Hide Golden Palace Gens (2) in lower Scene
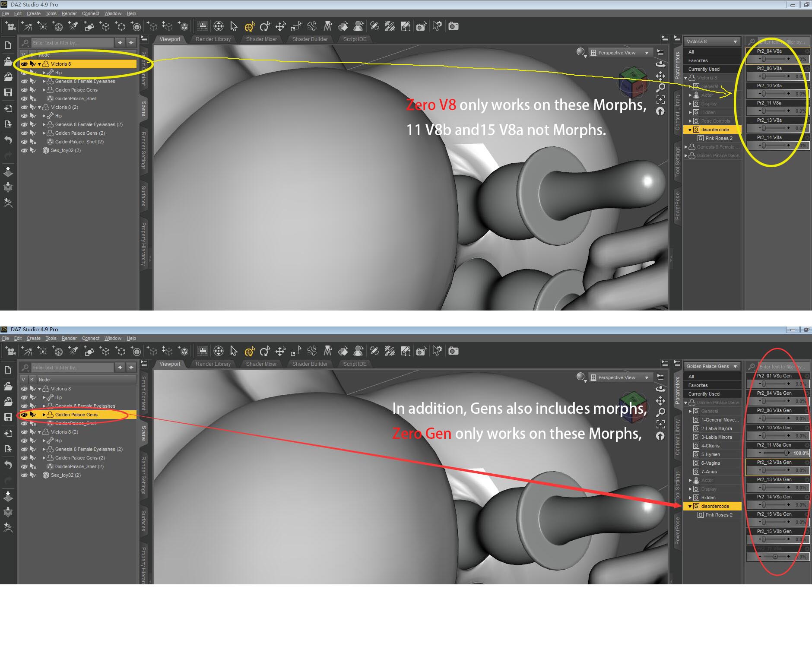 click(24, 458)
